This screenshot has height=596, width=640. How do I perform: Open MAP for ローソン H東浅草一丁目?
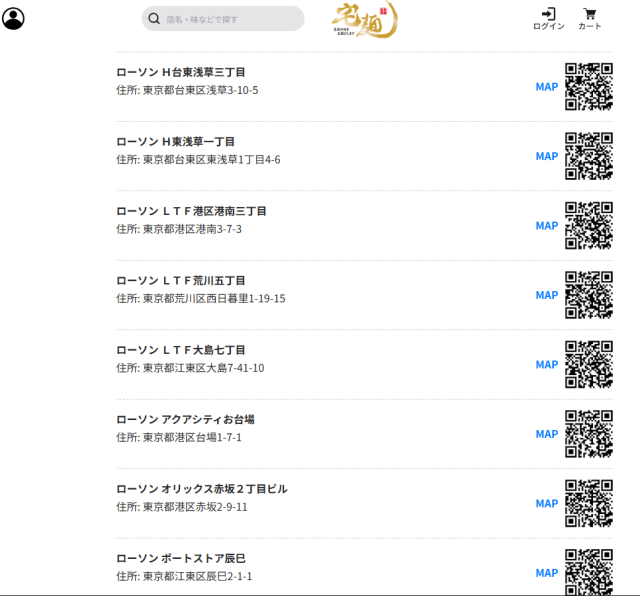547,156
